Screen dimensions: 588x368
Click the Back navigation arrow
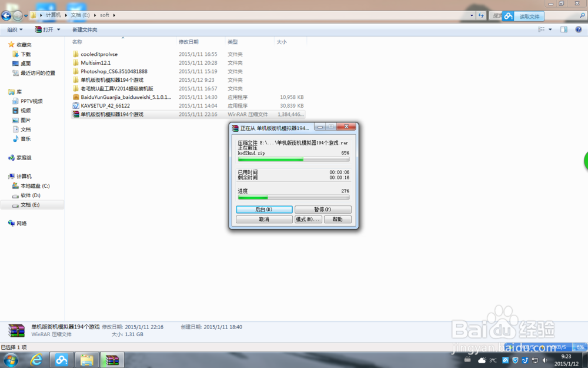pos(6,15)
